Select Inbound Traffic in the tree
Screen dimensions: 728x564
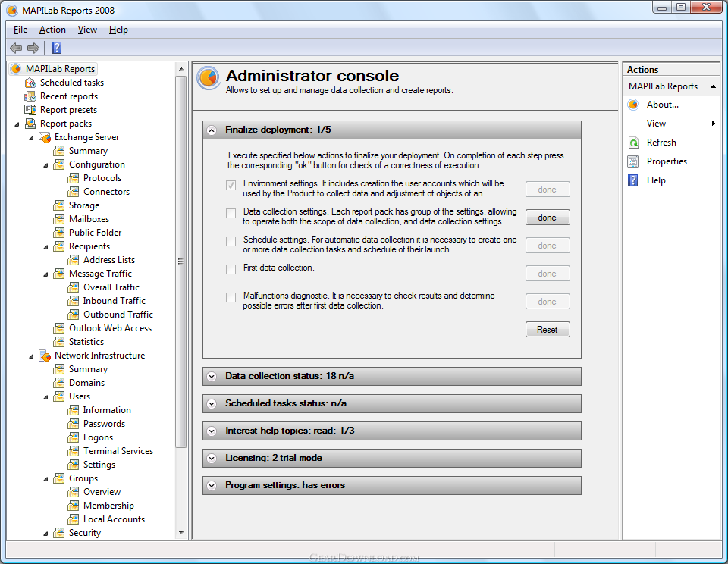[x=115, y=301]
